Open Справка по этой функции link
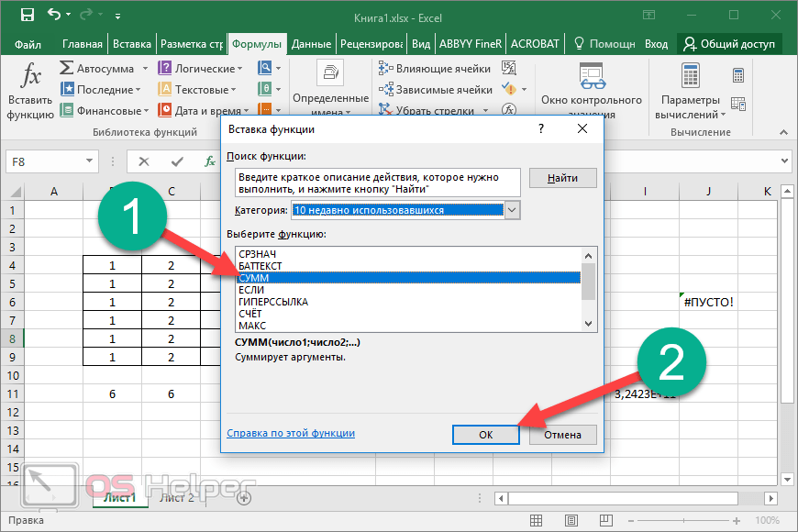The image size is (798, 532). (290, 433)
